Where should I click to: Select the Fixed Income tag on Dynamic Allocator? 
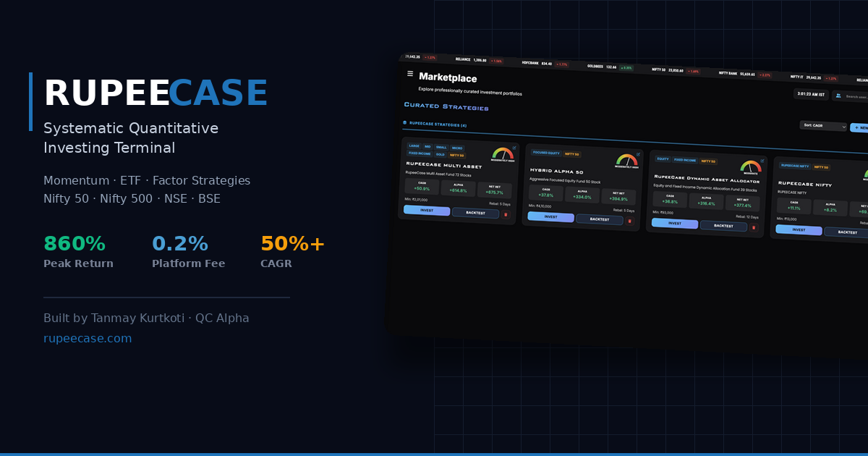(684, 159)
